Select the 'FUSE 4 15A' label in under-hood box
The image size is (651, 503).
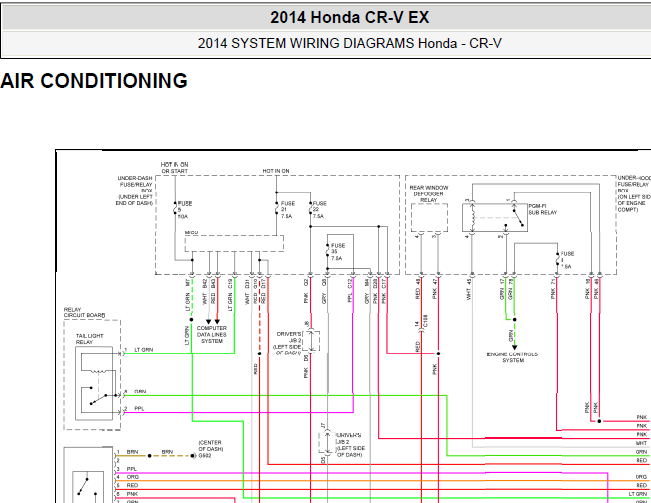pyautogui.click(x=567, y=260)
